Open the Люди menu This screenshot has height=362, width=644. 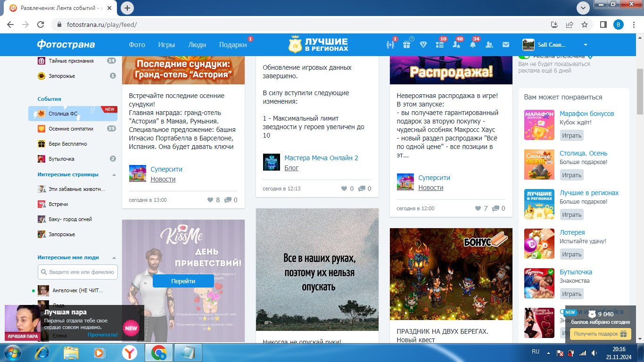click(197, 45)
